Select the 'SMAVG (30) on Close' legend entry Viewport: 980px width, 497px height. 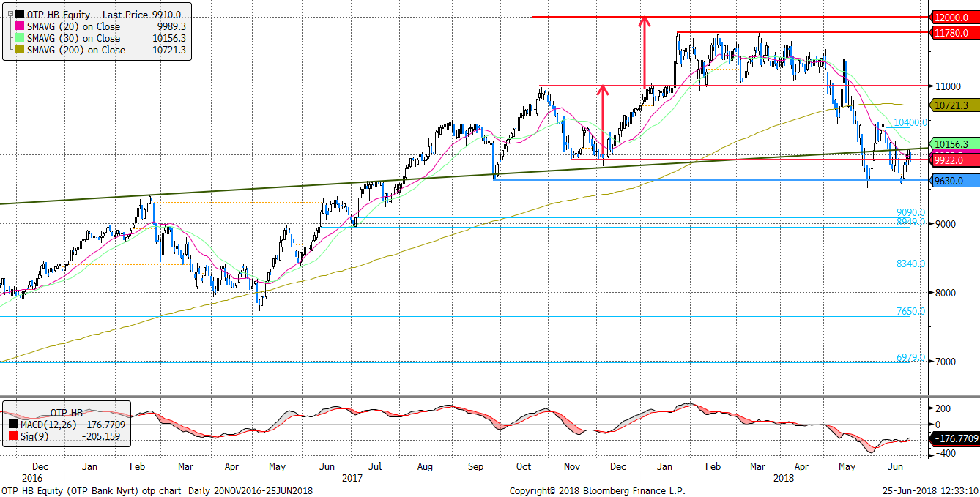73,38
